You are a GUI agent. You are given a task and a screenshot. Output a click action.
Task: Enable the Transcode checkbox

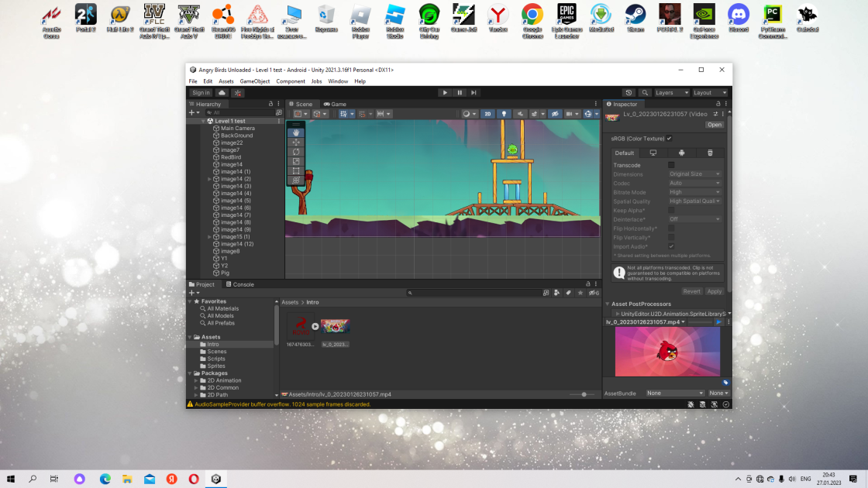coord(671,165)
